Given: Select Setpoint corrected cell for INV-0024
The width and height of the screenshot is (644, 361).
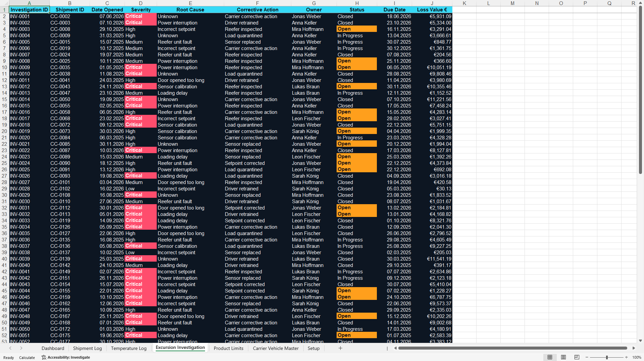Looking at the screenshot, I should [x=257, y=163].
